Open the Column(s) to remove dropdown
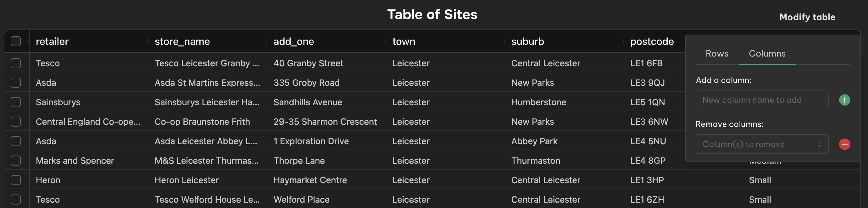868x208 pixels. pyautogui.click(x=762, y=145)
